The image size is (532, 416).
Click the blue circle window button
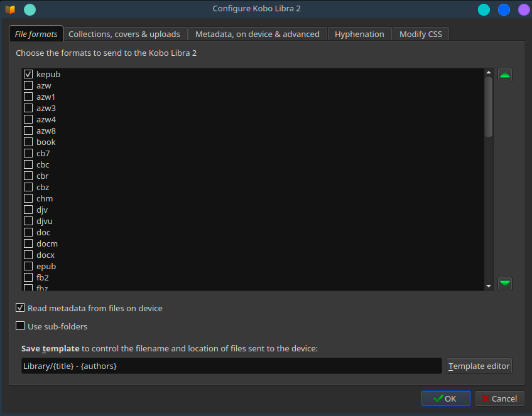pos(504,9)
